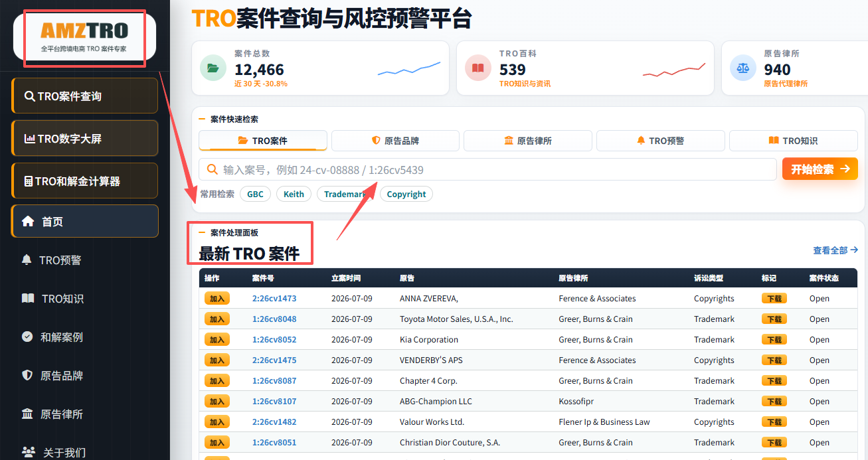Image resolution: width=868 pixels, height=460 pixels.
Task: Click 加入 for case 2:26cv1473
Action: 217,298
